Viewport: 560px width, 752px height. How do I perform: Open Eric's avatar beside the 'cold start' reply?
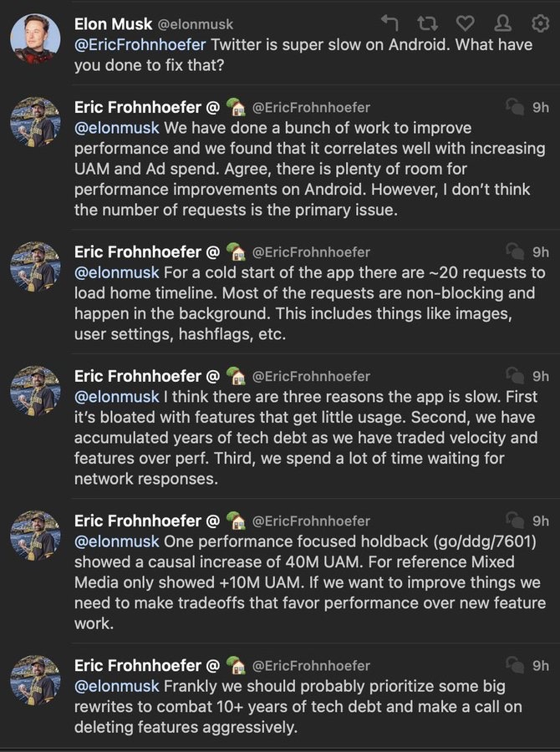coord(35,267)
